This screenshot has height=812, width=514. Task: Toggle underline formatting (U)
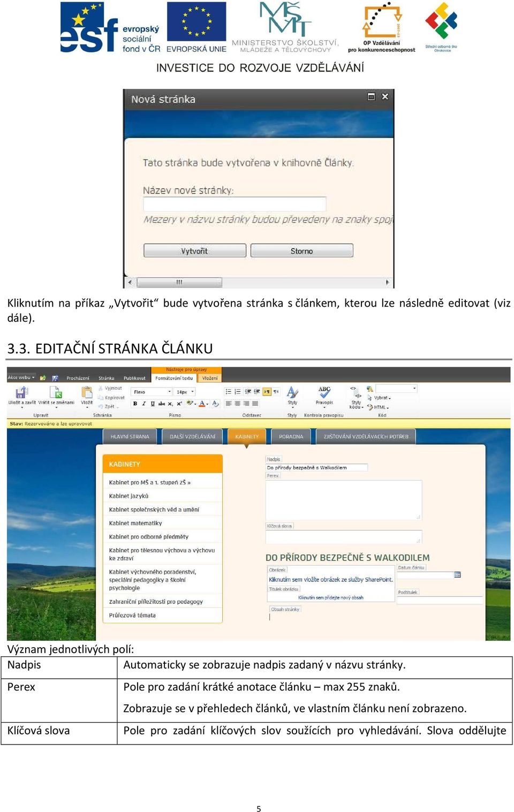153,404
